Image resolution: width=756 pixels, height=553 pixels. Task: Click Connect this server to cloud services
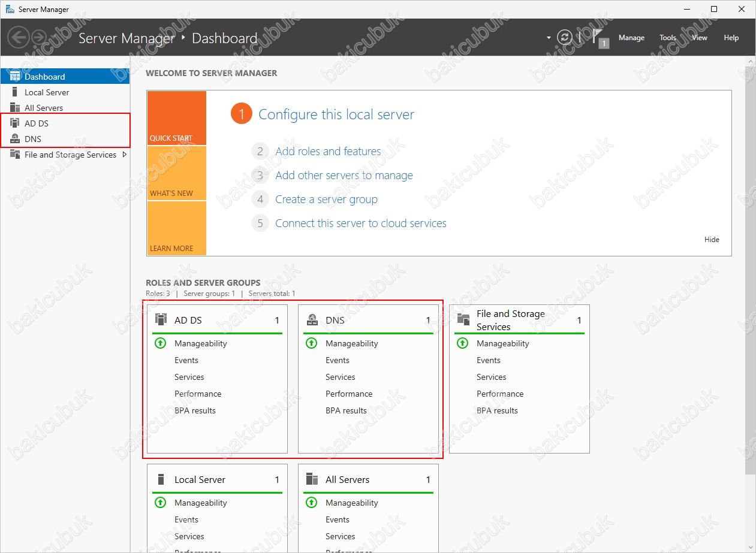[x=361, y=223]
